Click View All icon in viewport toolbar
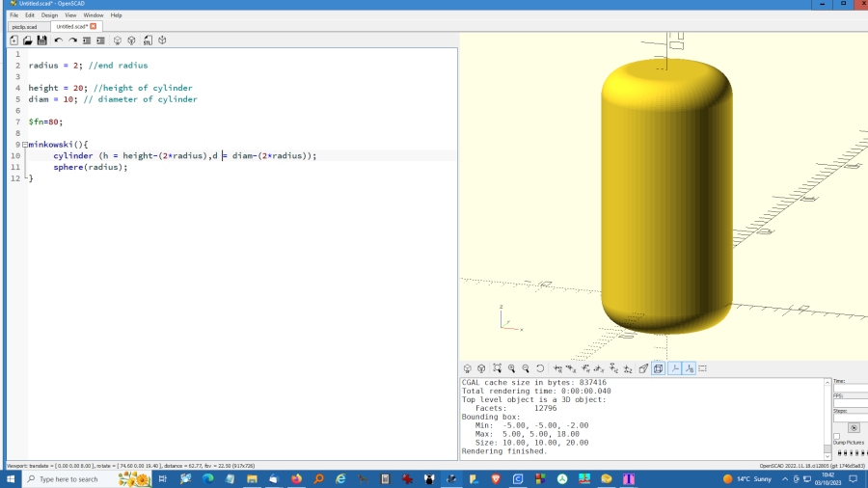 497,368
